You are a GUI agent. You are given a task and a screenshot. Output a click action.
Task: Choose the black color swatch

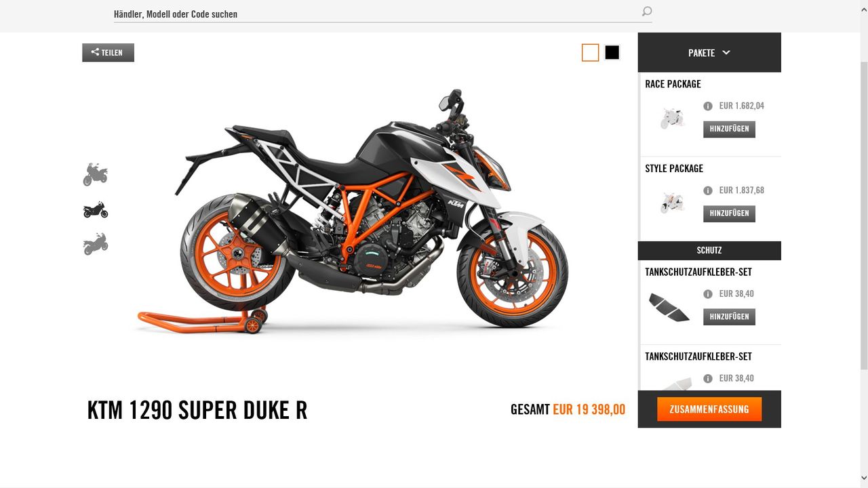click(x=612, y=52)
